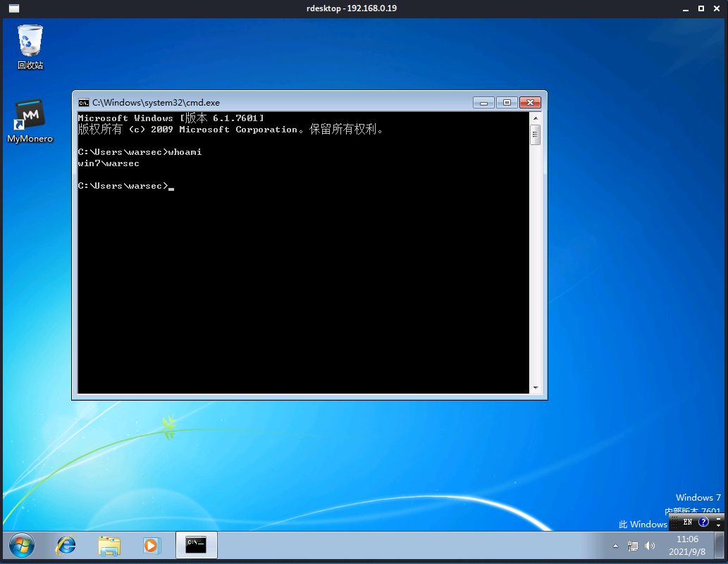Screen dimensions: 728x564
Task: Click the Windows 7 watermark text
Action: [698, 498]
